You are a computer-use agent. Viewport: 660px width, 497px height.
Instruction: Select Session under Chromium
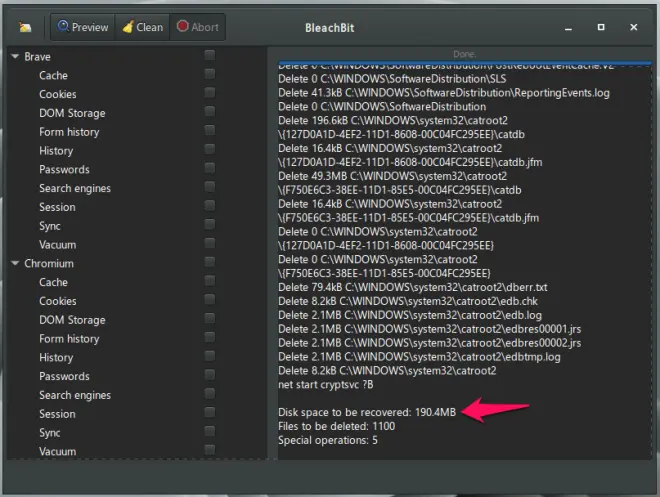click(x=57, y=414)
